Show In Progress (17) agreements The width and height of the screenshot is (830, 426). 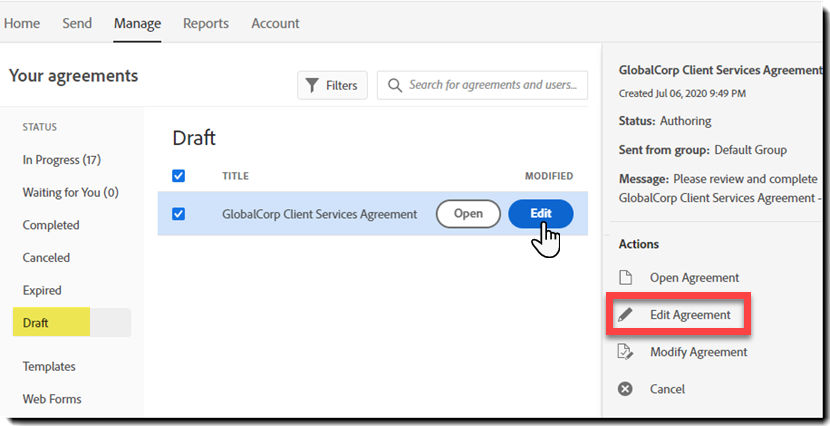click(x=61, y=160)
